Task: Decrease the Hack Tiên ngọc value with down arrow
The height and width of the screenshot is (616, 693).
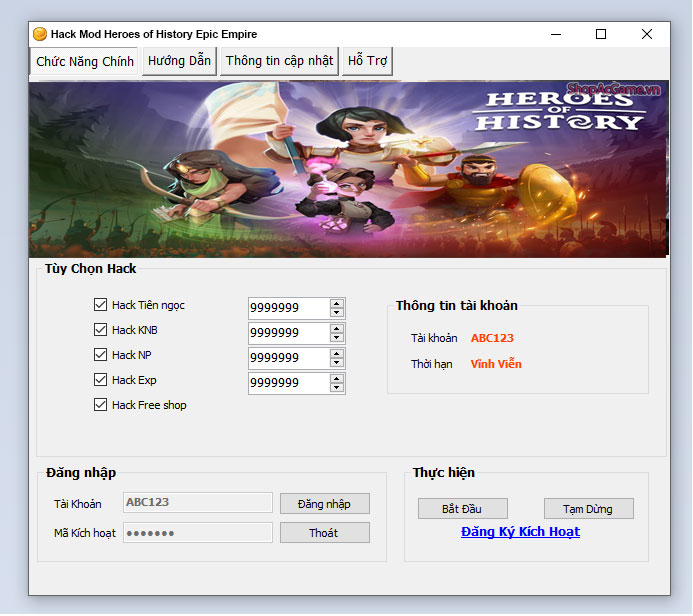Action: [x=337, y=312]
